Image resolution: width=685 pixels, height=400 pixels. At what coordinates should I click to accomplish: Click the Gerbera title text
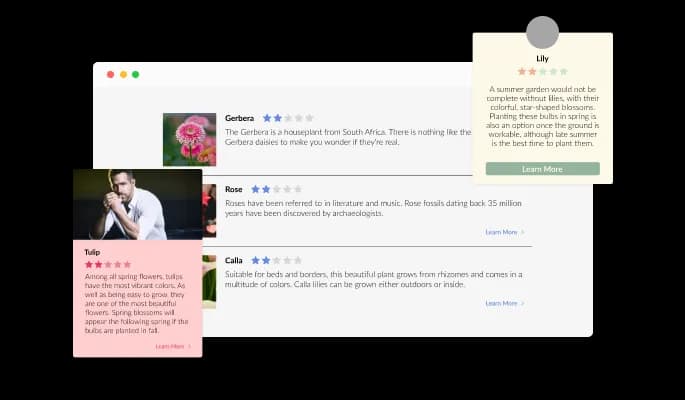coord(239,118)
